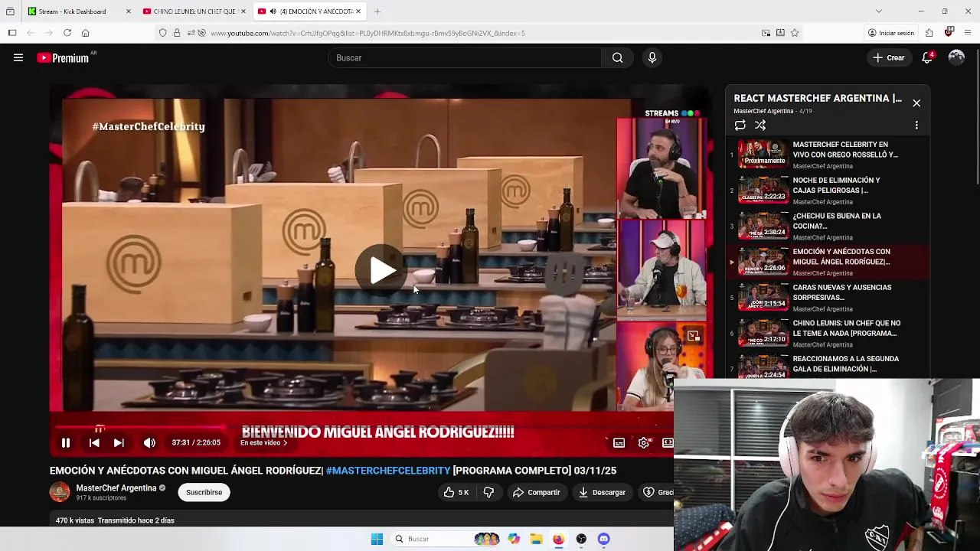Image resolution: width=980 pixels, height=551 pixels.
Task: Expand the 'En este video' chapters
Action: pos(264,442)
